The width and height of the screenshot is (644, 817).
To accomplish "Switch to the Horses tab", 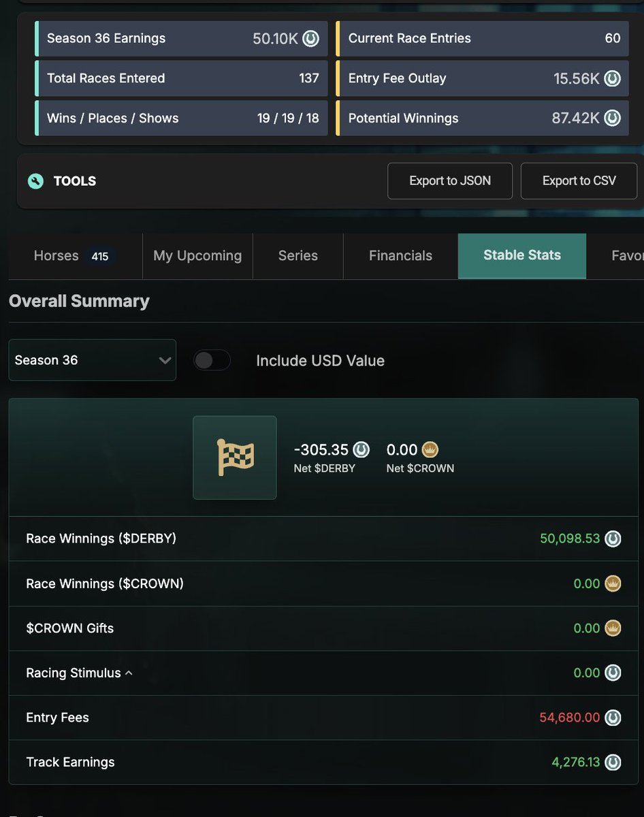I will [x=76, y=256].
